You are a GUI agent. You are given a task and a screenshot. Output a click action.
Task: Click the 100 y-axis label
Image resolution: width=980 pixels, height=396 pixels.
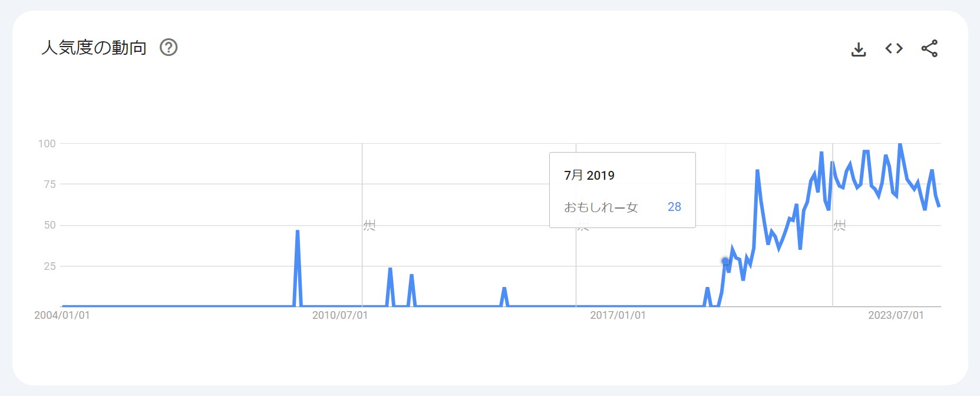pyautogui.click(x=47, y=144)
